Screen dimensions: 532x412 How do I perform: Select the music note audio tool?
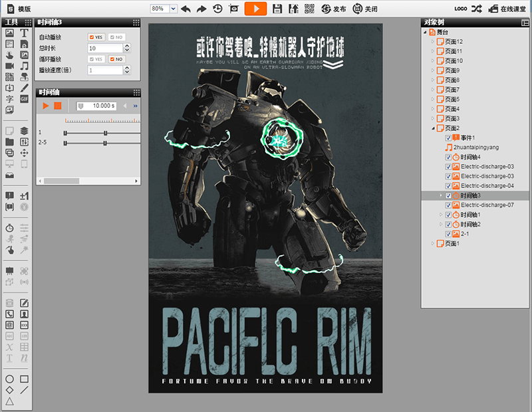pos(25,66)
